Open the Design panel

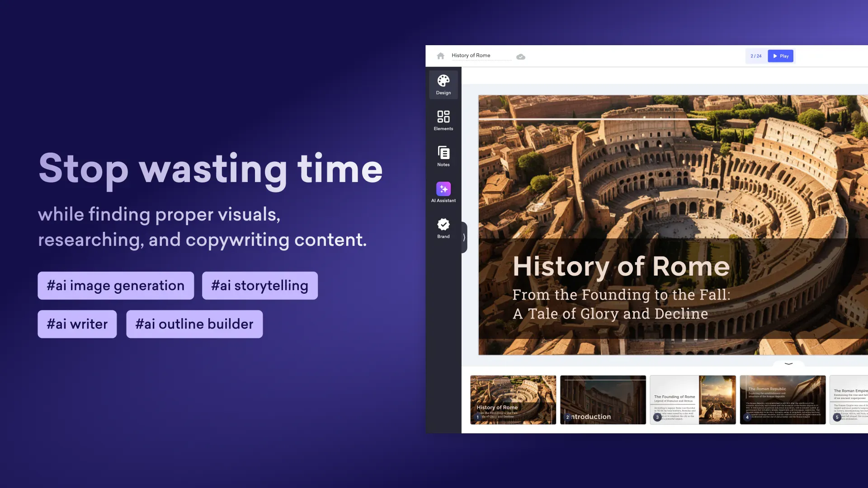tap(443, 84)
